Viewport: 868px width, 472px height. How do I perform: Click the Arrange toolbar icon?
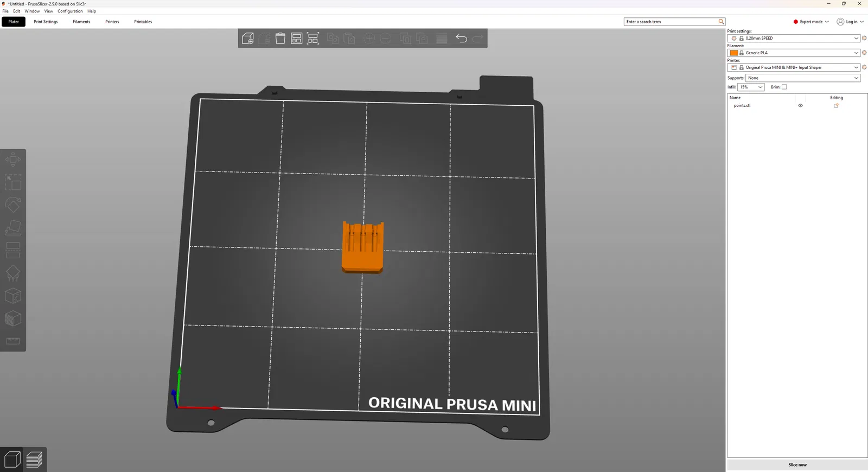pos(297,39)
